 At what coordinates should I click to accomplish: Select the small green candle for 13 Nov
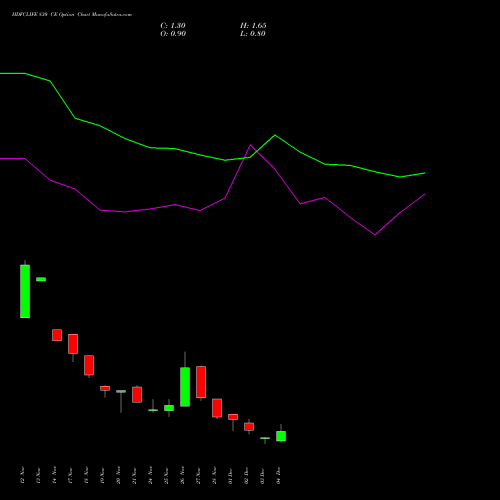click(x=41, y=279)
